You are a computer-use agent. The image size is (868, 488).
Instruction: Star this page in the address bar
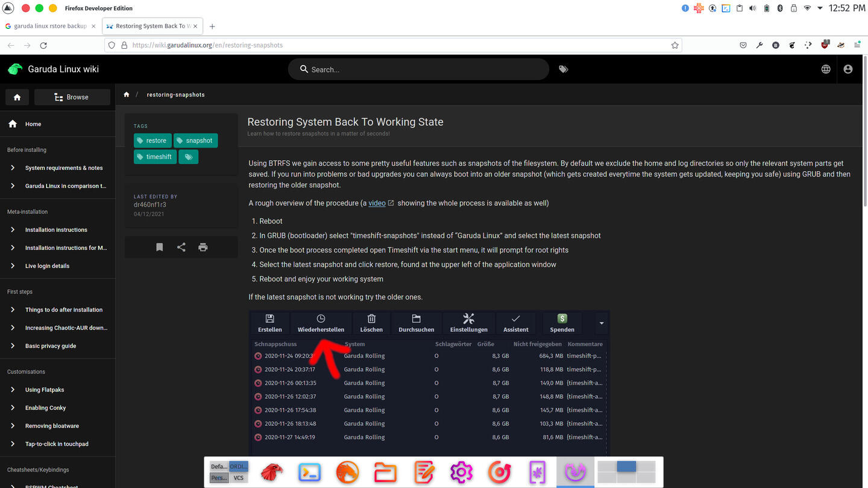[675, 45]
